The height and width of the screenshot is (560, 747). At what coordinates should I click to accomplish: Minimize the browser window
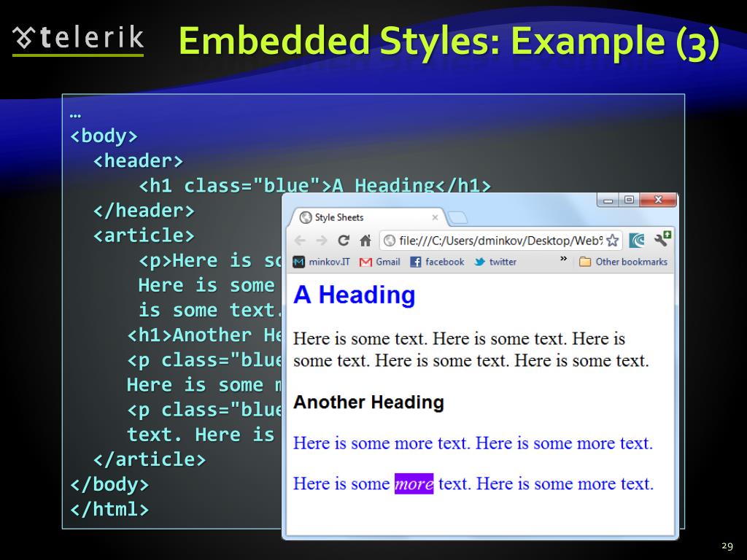pyautogui.click(x=608, y=200)
